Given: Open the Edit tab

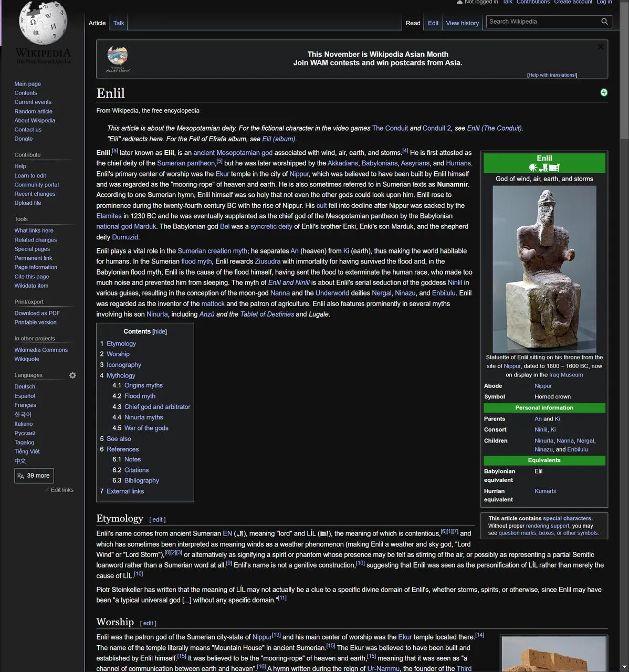Looking at the screenshot, I should (433, 23).
